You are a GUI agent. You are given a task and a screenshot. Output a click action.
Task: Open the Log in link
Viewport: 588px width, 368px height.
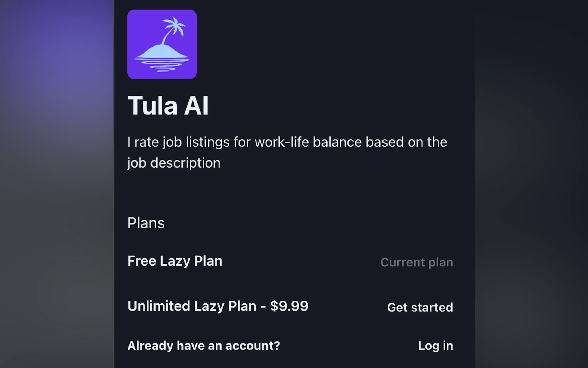[435, 346]
